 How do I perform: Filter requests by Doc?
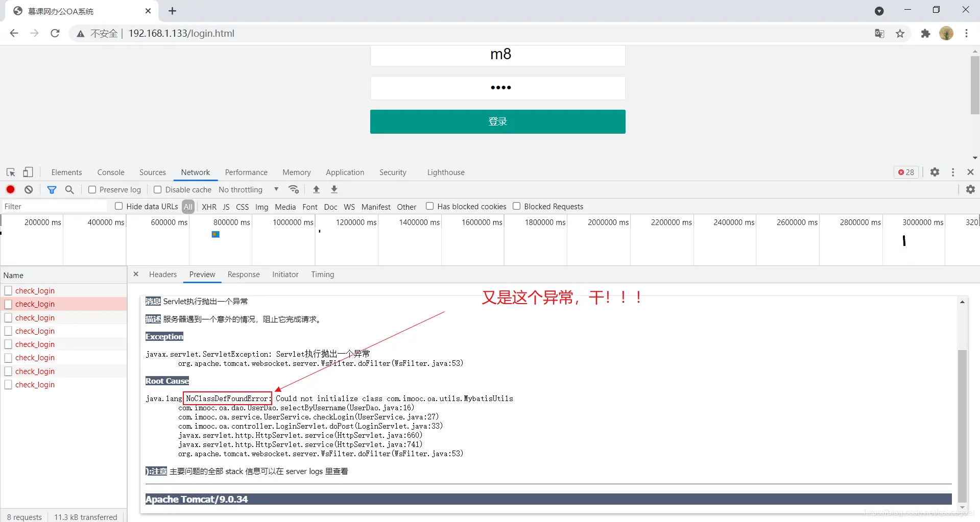(330, 207)
